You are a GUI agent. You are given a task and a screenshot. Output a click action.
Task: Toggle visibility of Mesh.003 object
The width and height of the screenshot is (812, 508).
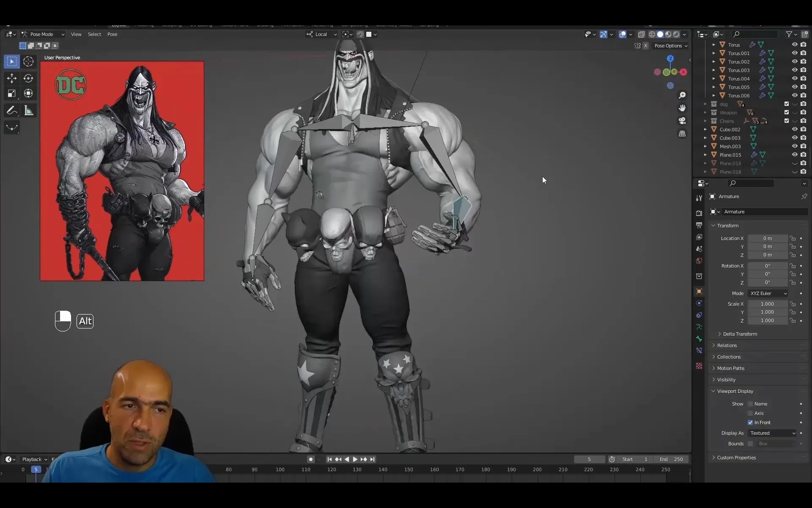coord(794,146)
